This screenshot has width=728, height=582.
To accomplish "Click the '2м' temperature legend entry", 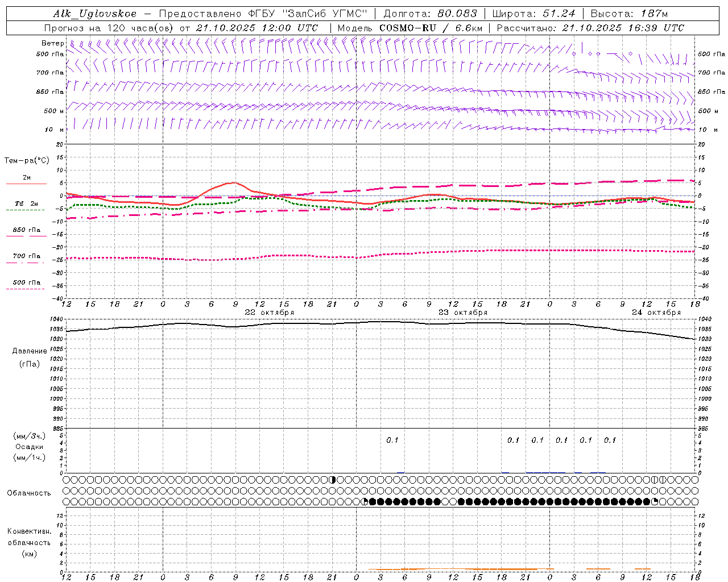I will pyautogui.click(x=27, y=177).
